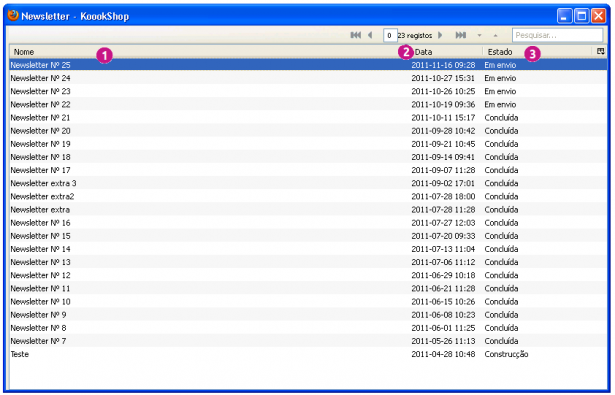Select row Newsletter extra 3
Viewport: 615px width, 395px height.
point(308,183)
